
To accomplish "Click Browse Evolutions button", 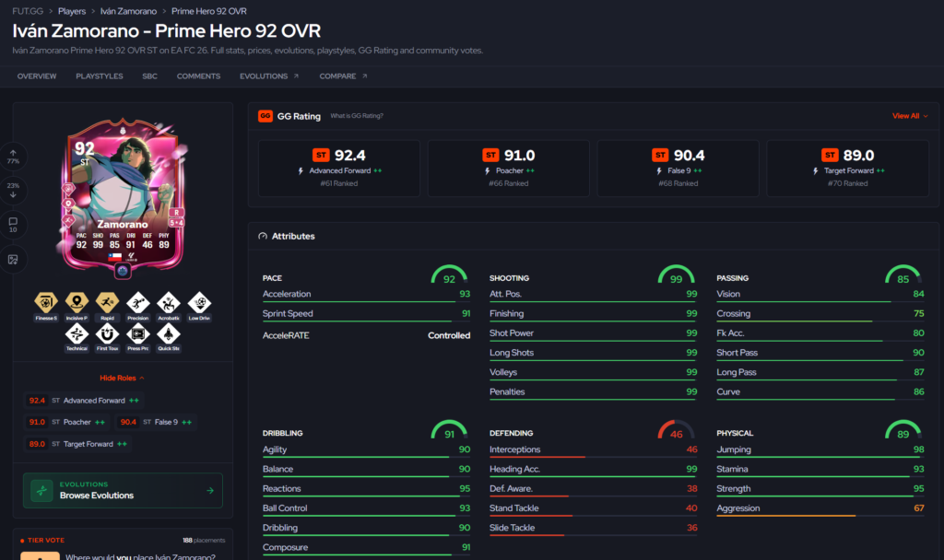I will click(x=123, y=490).
